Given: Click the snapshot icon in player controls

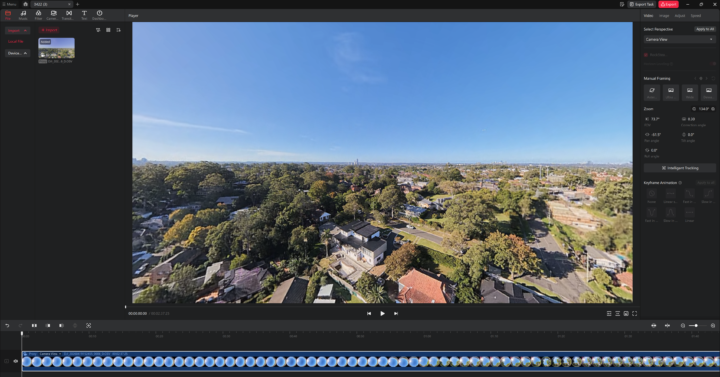Looking at the screenshot, I should [626, 314].
